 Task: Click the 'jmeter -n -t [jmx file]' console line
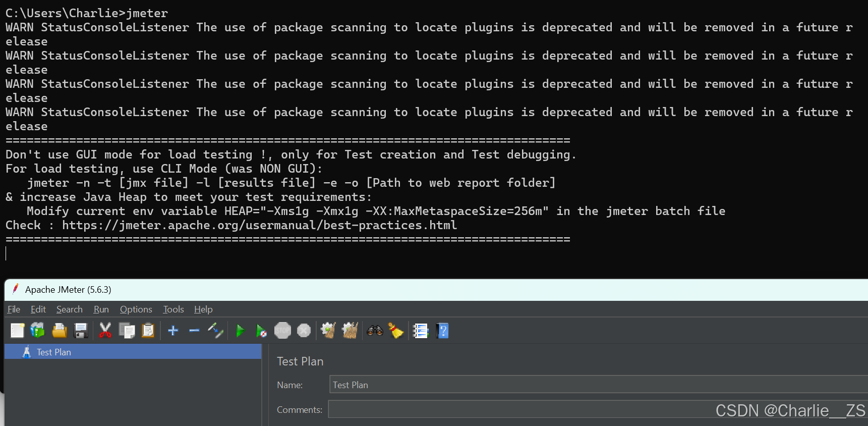pos(291,183)
